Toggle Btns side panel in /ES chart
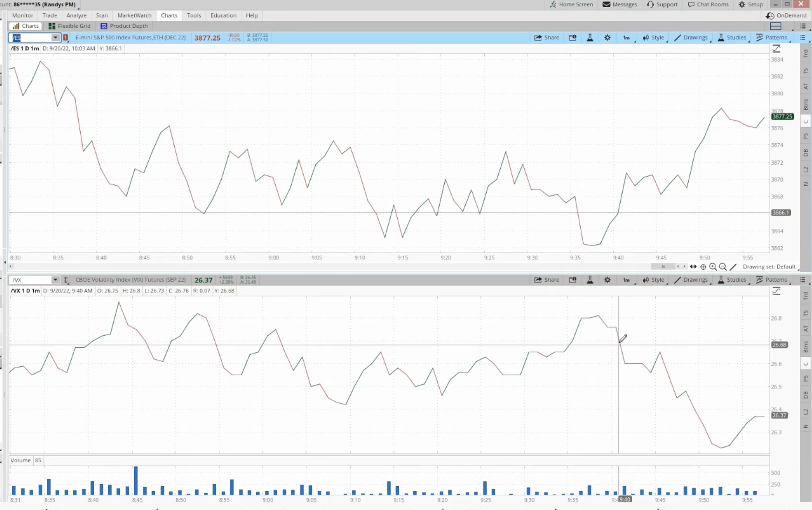 coord(806,104)
